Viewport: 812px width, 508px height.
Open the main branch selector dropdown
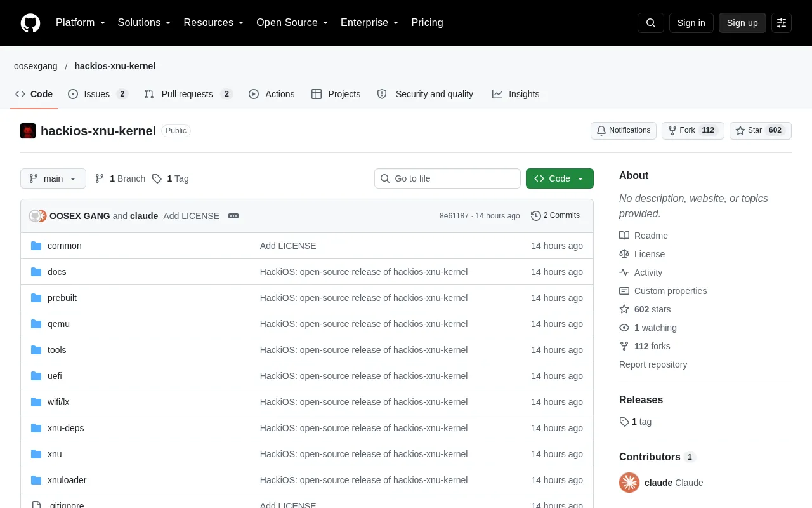pos(53,178)
